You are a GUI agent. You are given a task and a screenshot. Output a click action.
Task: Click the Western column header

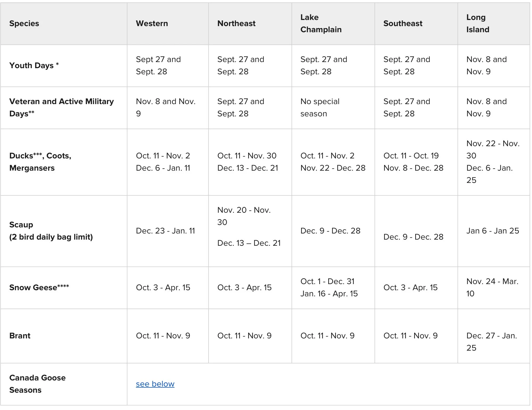152,23
